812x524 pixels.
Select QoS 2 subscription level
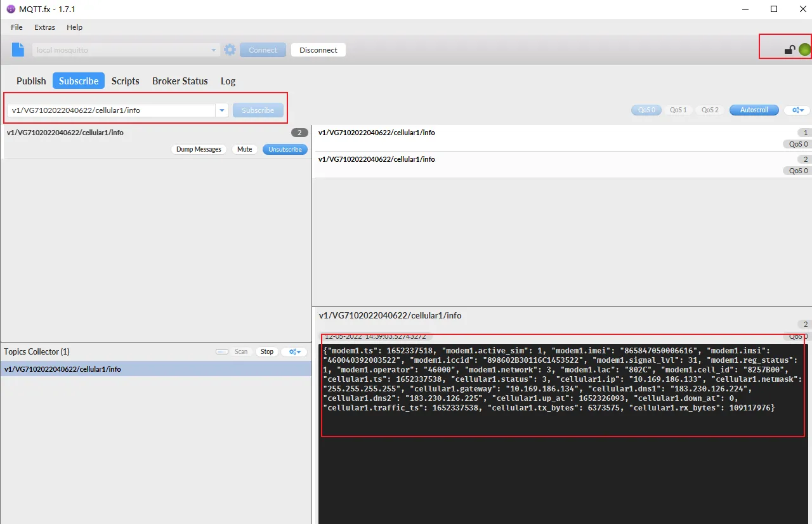(710, 110)
